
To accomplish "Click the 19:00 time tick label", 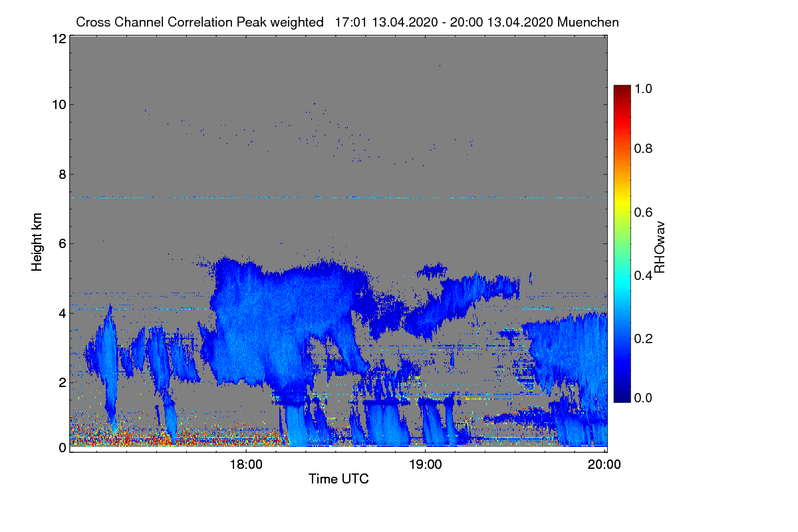I will pyautogui.click(x=425, y=465).
